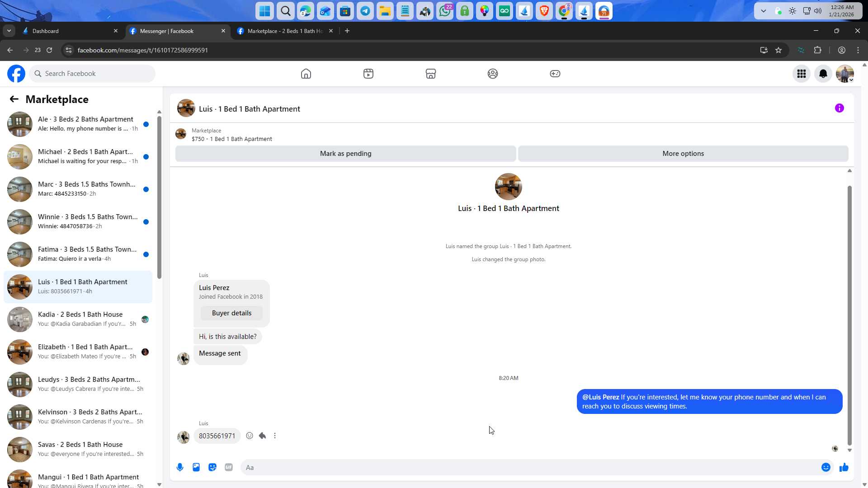
Task: Open Ale's 3 Beds 2 Baths Apartment chat
Action: (x=78, y=124)
